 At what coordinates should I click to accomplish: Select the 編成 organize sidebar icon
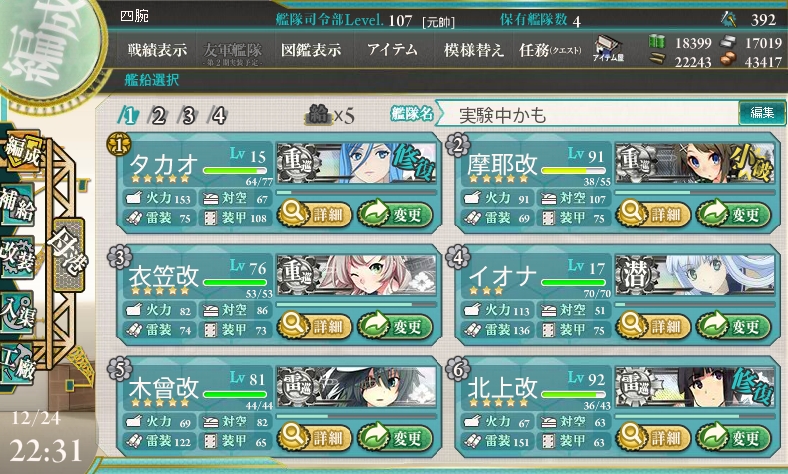(20, 152)
